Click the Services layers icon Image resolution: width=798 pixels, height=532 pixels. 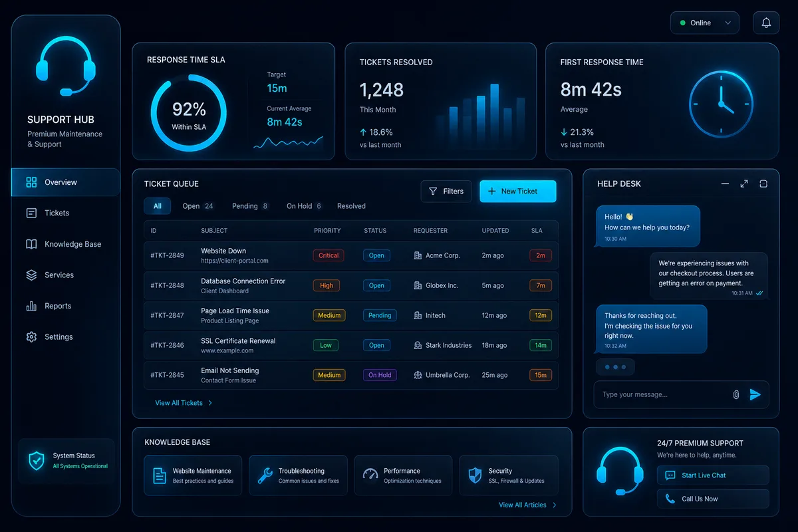click(31, 275)
